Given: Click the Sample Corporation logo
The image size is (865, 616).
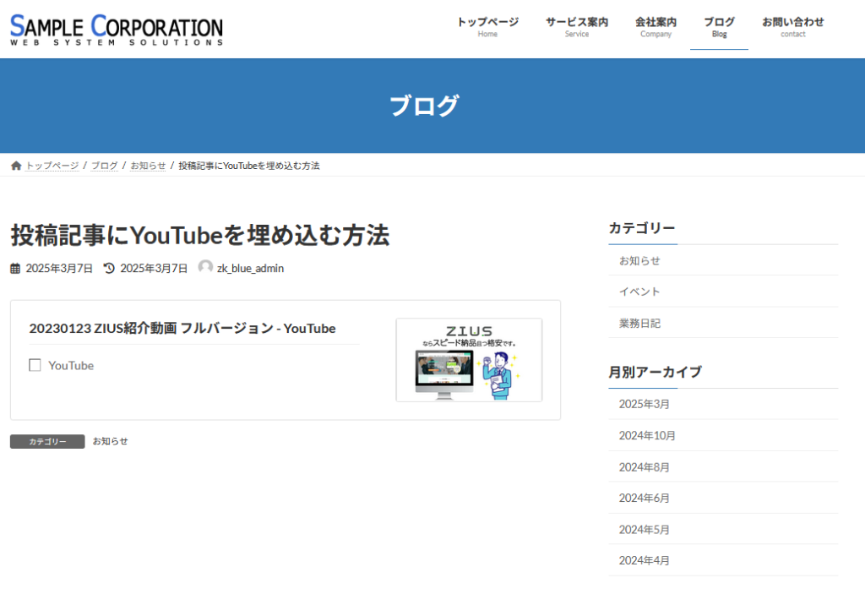Looking at the screenshot, I should click(x=117, y=30).
